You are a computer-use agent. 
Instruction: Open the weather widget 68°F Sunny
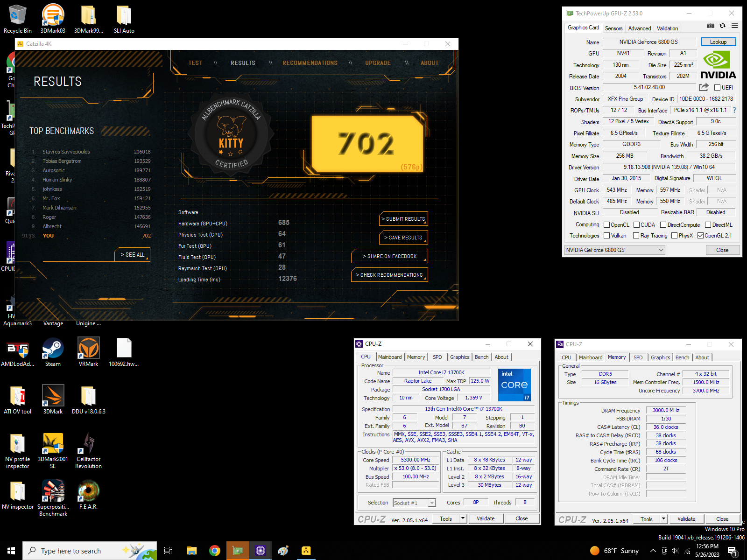coord(614,551)
